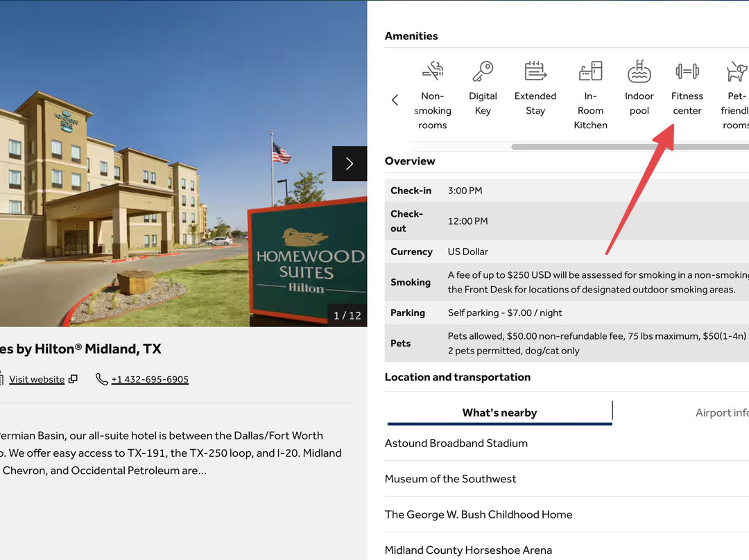This screenshot has height=560, width=749.
Task: Select Museum of the Southwest nearby item
Action: (450, 478)
